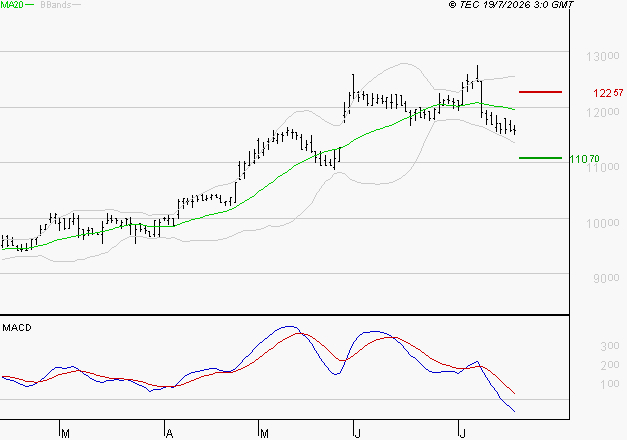Click the green support level line
This screenshot has width=627, height=440.
540,158
